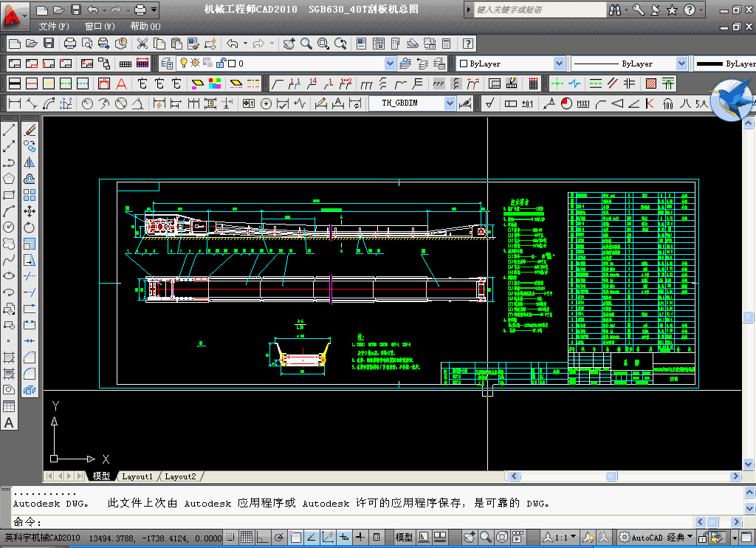Click the Plot printer icon in the standard toolbar

70,44
